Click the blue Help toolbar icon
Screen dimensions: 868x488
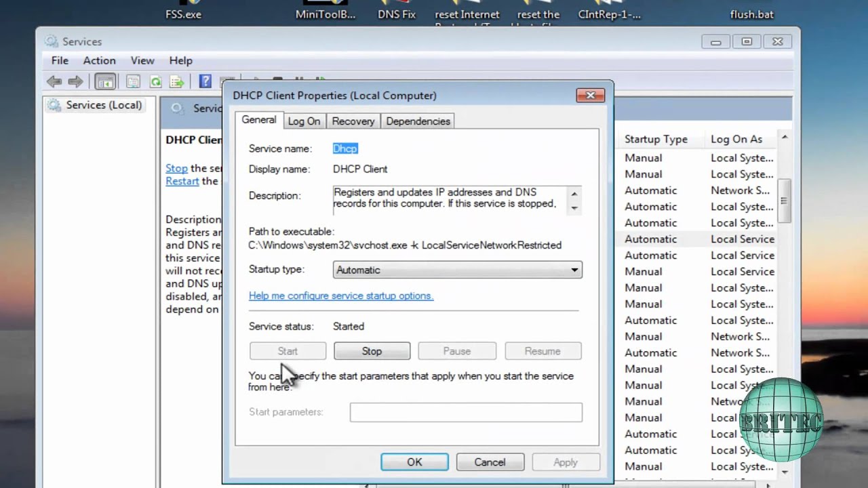tap(205, 82)
